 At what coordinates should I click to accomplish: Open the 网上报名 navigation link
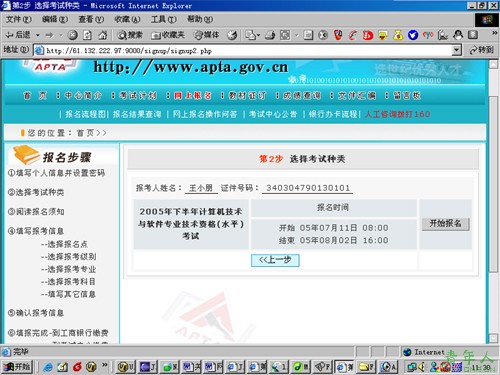coord(193,96)
